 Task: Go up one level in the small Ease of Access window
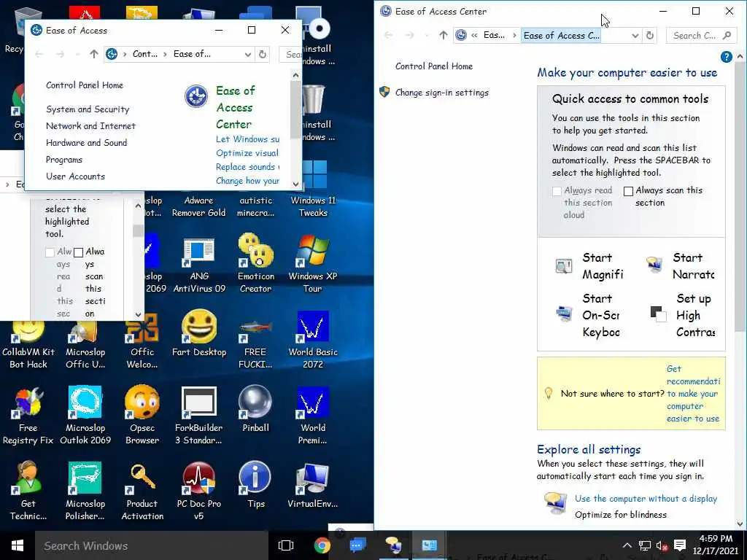[94, 54]
